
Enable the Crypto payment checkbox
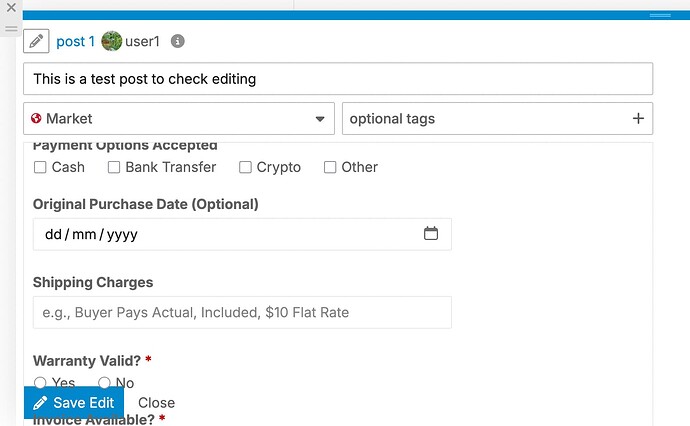pyautogui.click(x=245, y=167)
